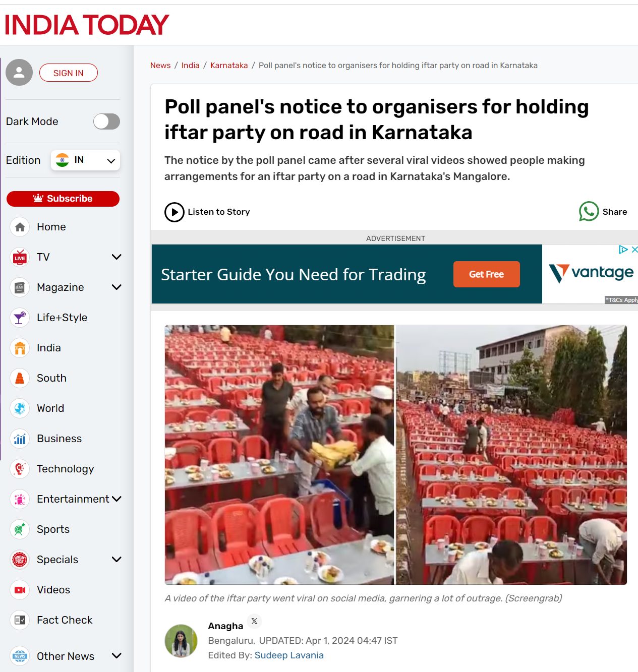This screenshot has width=638, height=672.
Task: Open the Karnataka breadcrumb link
Action: click(x=229, y=66)
